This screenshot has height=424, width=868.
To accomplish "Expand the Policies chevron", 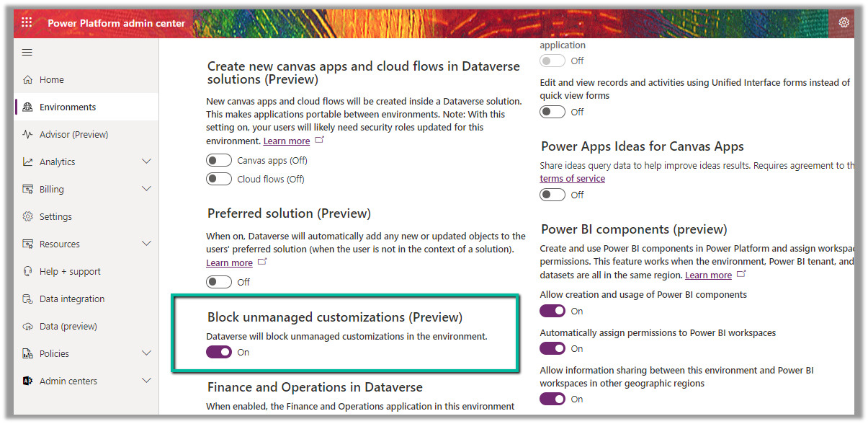I will click(147, 353).
